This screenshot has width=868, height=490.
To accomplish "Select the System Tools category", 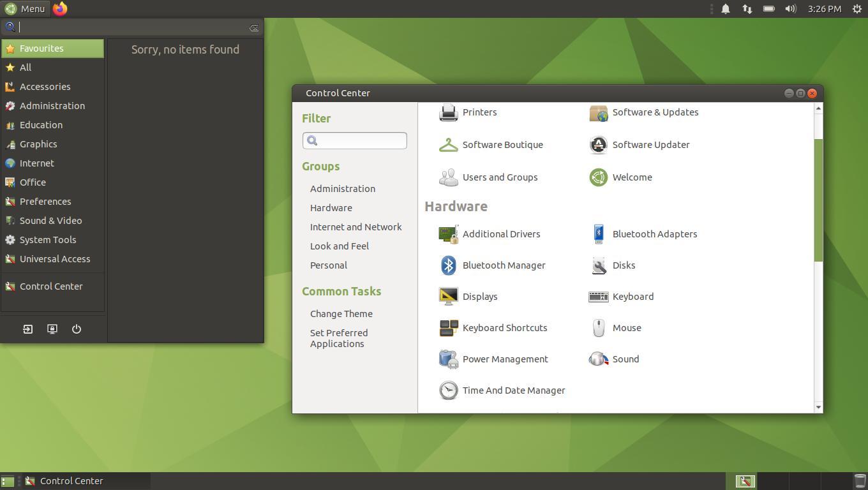I will pos(47,239).
